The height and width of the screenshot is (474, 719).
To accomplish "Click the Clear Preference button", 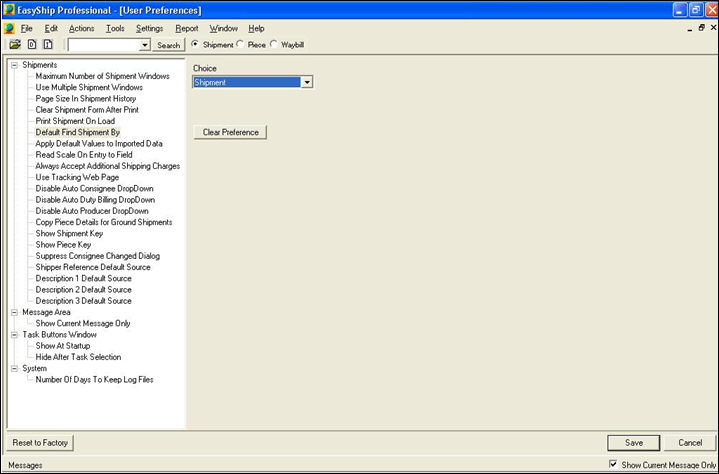I will click(x=230, y=132).
